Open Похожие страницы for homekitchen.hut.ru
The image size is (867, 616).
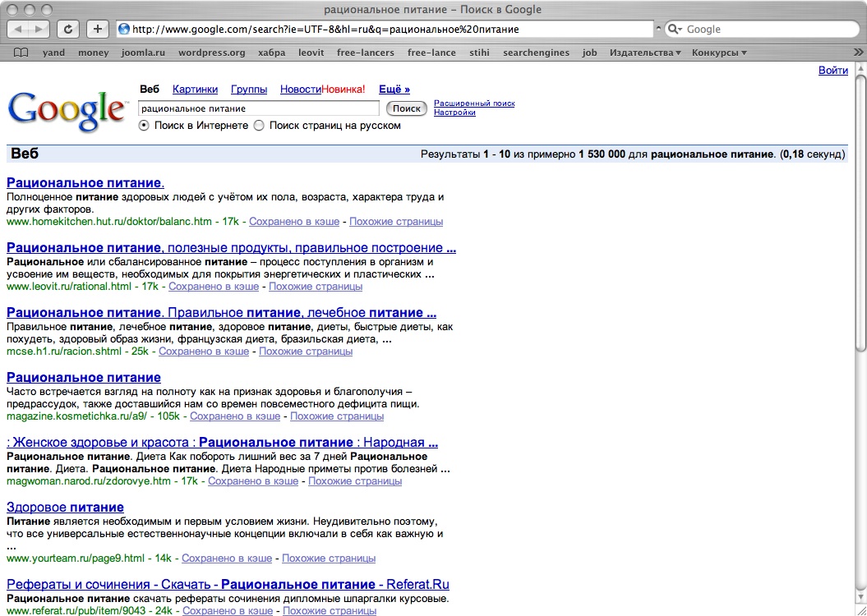click(396, 222)
